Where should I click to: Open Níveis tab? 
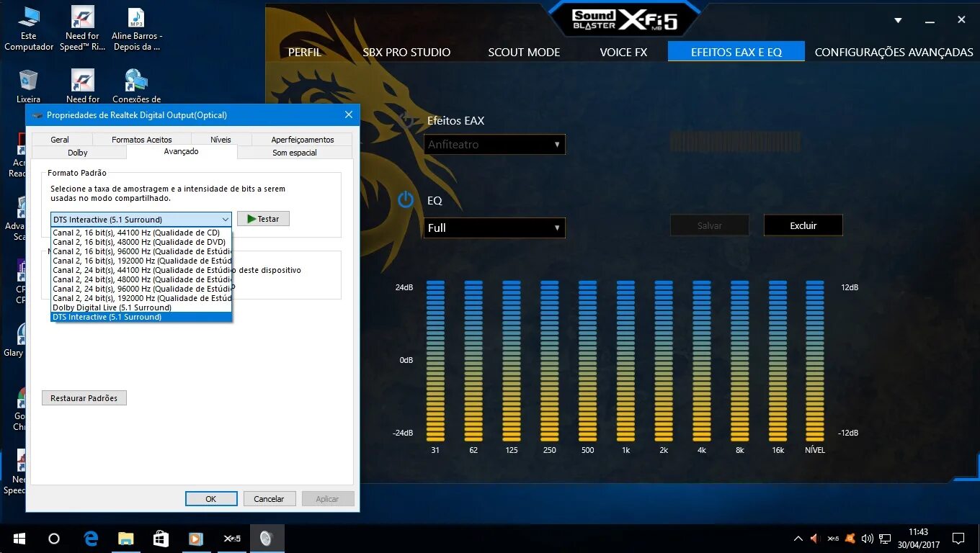point(220,140)
